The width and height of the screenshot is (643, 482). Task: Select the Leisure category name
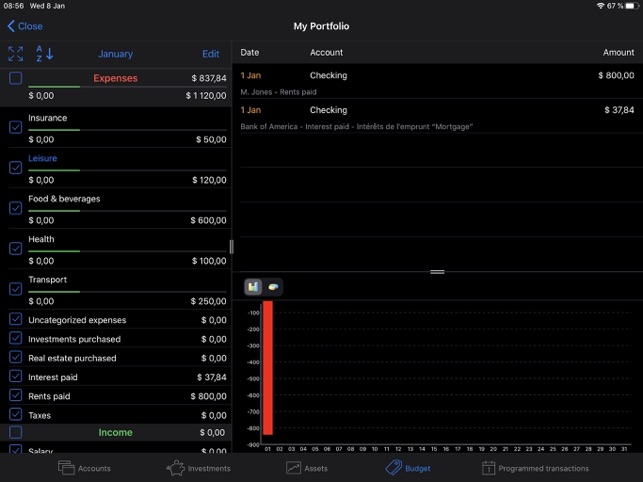coord(43,158)
